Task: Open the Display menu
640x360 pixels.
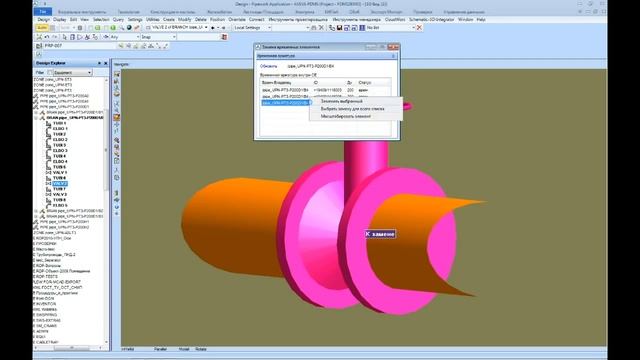Action: (60, 20)
